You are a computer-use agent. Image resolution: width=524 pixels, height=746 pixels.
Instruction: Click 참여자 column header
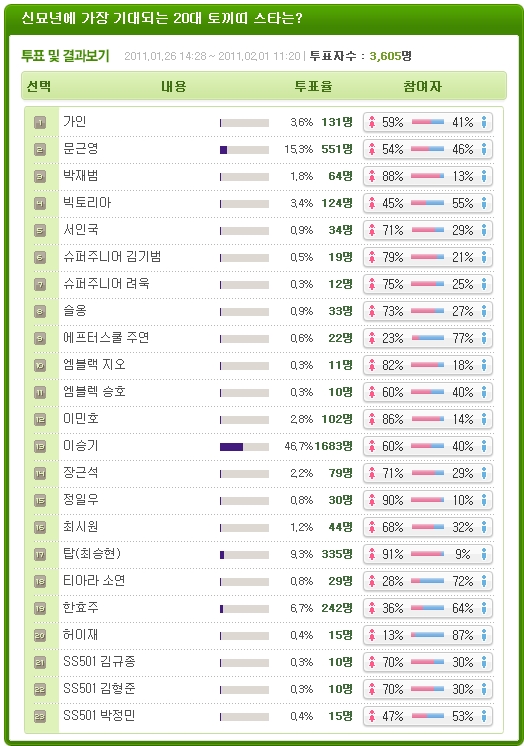(x=423, y=86)
